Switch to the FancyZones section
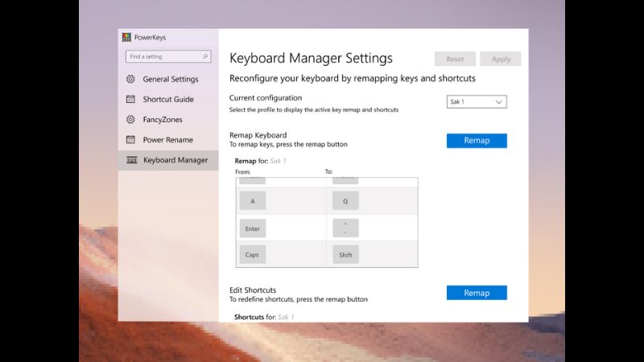644x362 pixels. pos(163,120)
